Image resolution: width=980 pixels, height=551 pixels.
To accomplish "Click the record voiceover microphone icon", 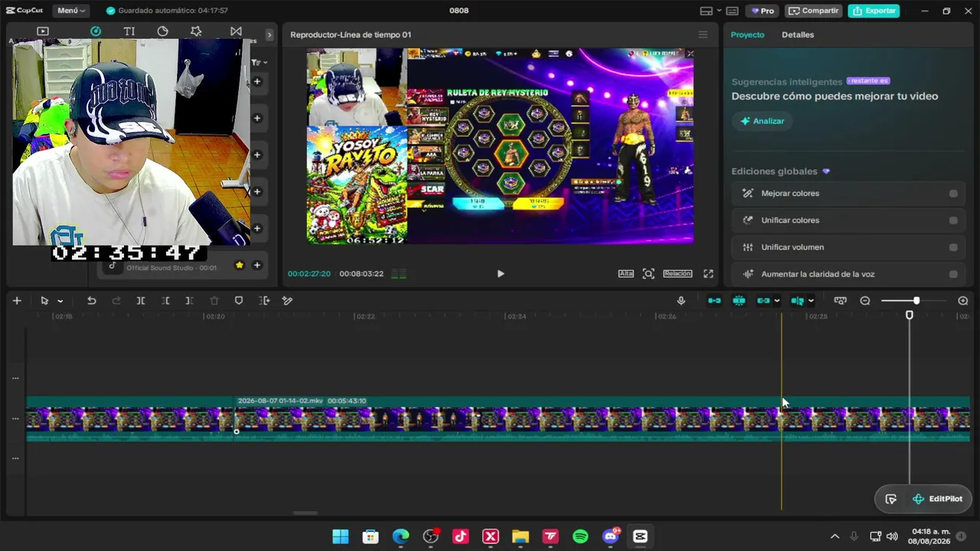I will pos(681,301).
